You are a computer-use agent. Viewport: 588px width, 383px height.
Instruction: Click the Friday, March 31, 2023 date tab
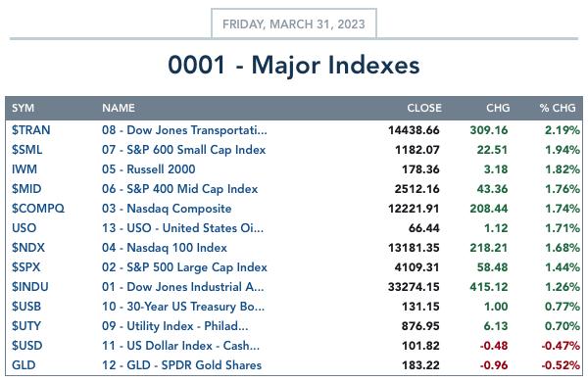click(294, 24)
